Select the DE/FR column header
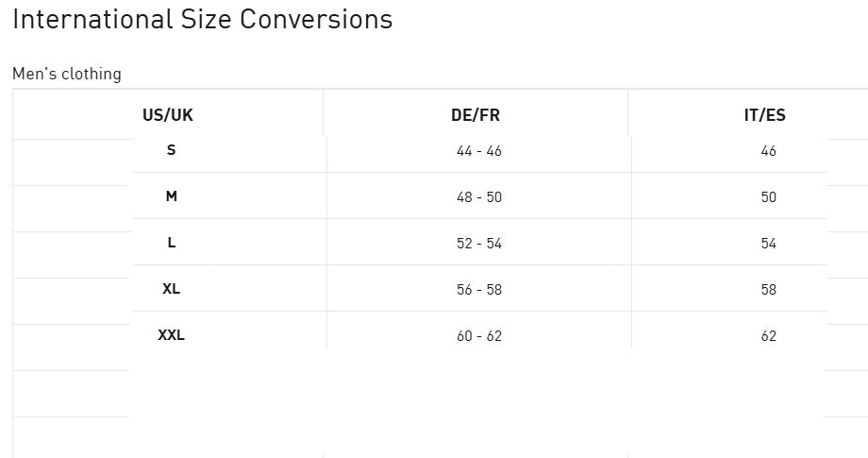868x458 pixels. (476, 115)
